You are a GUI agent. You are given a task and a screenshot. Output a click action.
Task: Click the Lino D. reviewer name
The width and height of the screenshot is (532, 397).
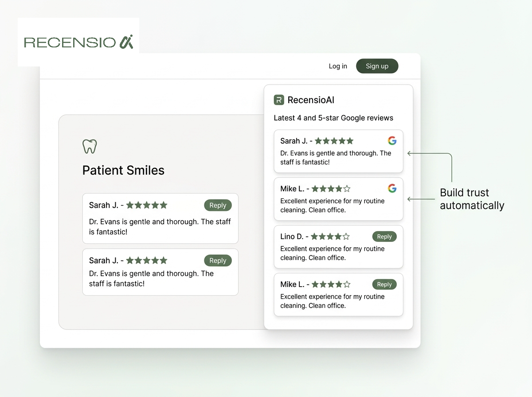click(x=292, y=237)
